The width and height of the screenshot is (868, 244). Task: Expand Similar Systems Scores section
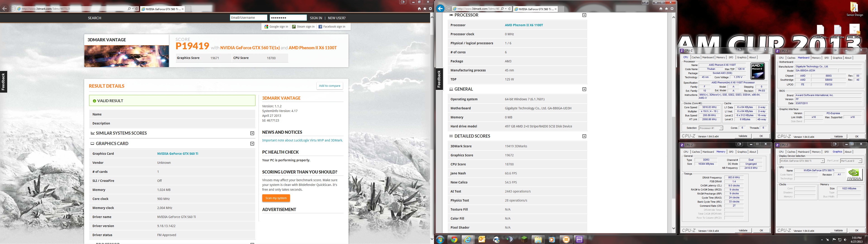point(252,133)
